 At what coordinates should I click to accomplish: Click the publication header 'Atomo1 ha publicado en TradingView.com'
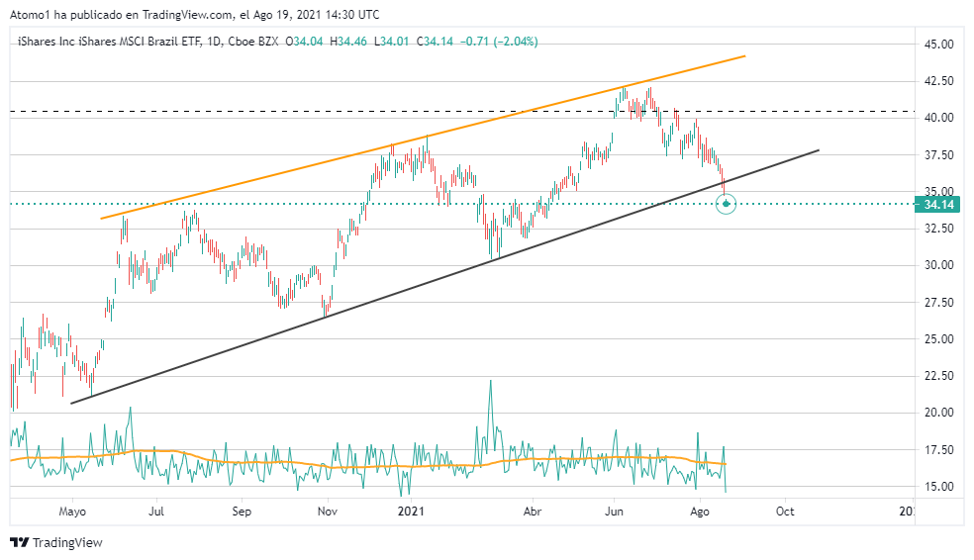(x=122, y=14)
